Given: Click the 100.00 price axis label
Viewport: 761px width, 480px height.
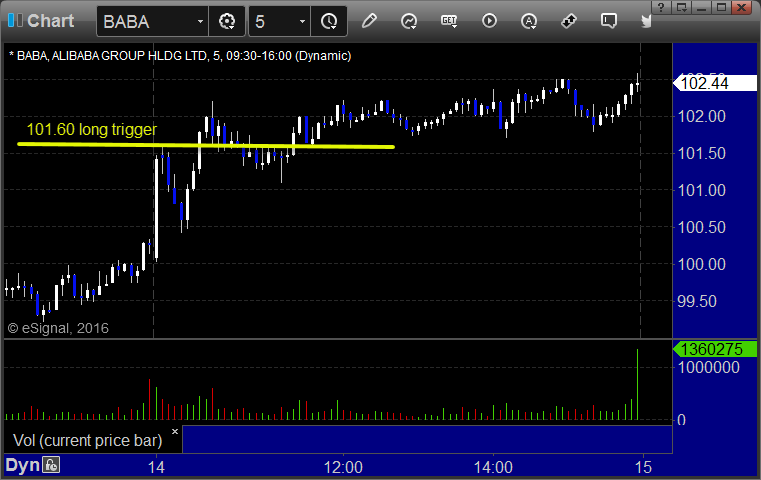Looking at the screenshot, I should (x=701, y=265).
